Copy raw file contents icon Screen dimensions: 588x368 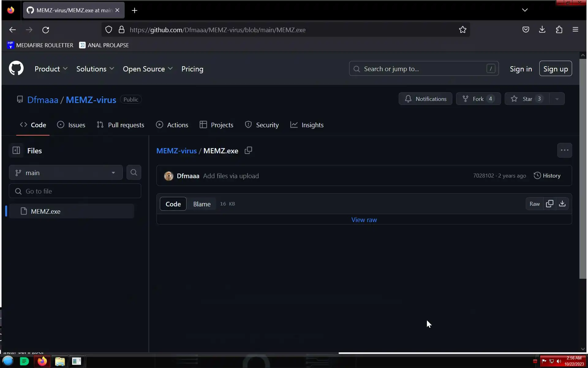tap(550, 204)
